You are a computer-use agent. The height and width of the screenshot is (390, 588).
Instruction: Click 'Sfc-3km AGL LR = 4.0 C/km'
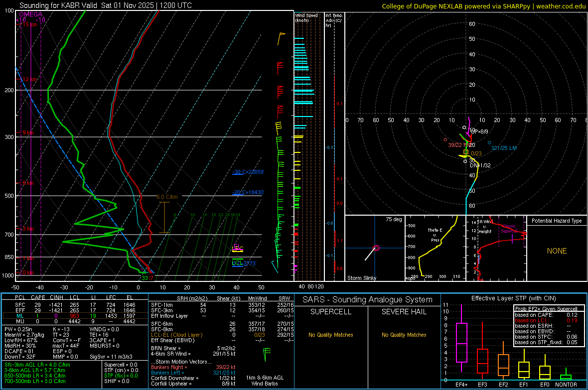[37, 365]
